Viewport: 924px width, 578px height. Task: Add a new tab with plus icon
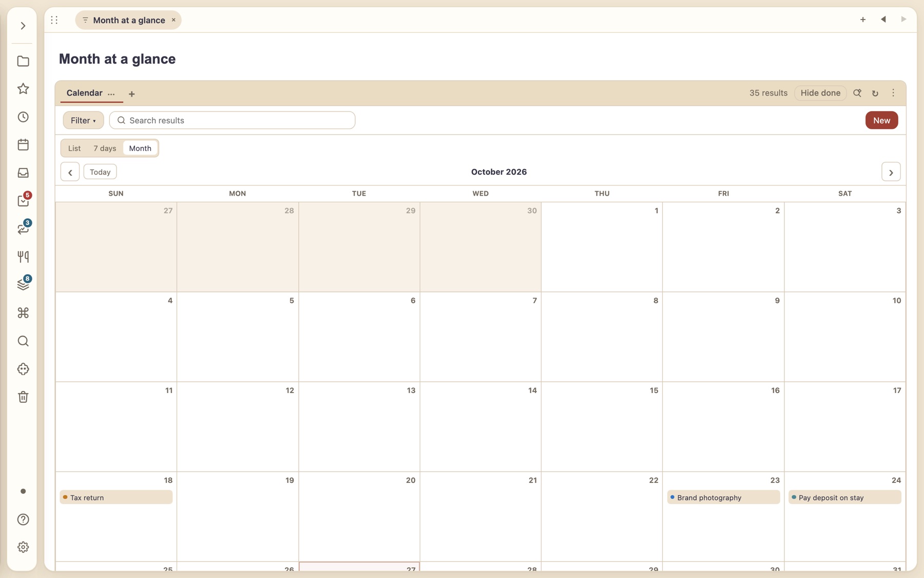point(863,20)
